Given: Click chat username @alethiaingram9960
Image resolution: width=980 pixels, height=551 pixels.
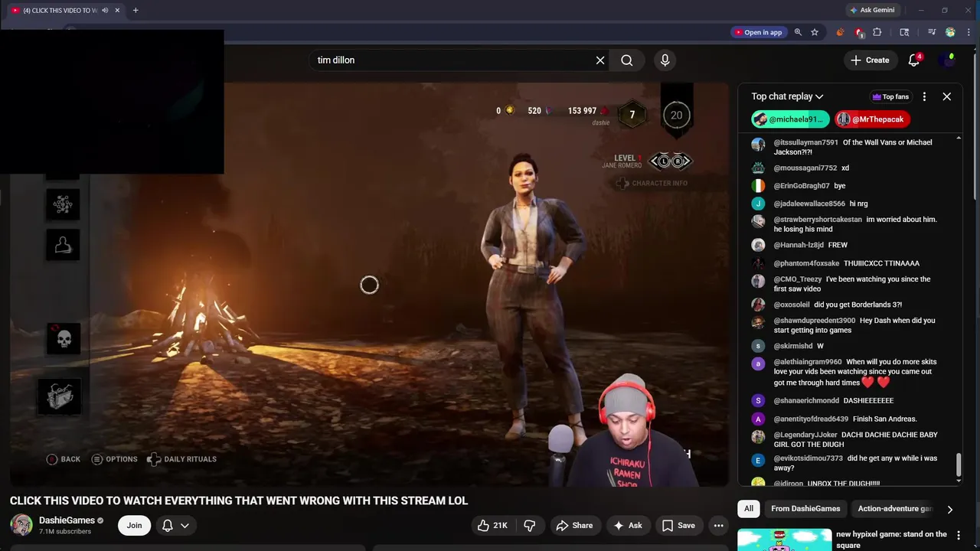Looking at the screenshot, I should [x=807, y=362].
